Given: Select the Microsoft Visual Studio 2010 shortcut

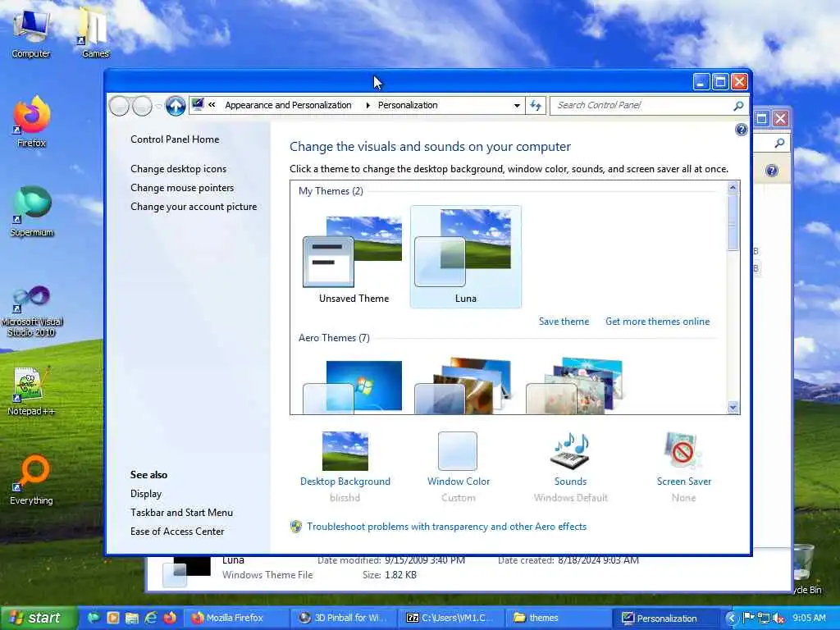Looking at the screenshot, I should click(x=31, y=311).
